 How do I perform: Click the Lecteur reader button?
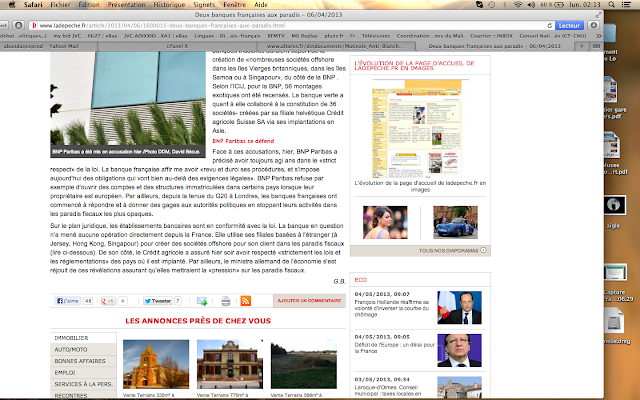(x=569, y=25)
